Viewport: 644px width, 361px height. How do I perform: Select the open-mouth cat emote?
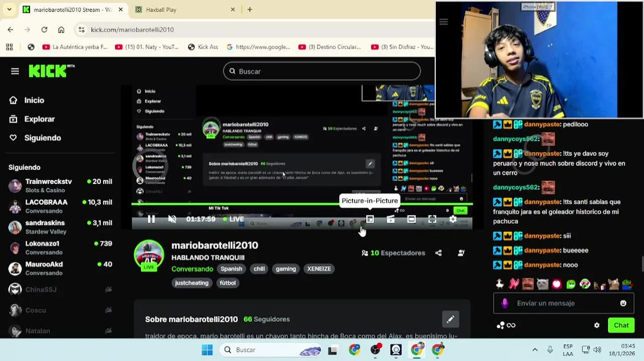click(614, 284)
